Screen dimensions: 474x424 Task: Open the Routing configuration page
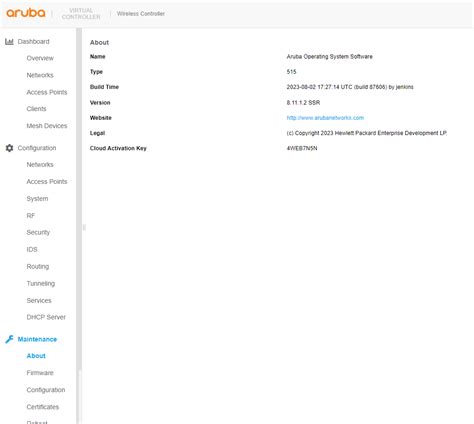click(38, 267)
